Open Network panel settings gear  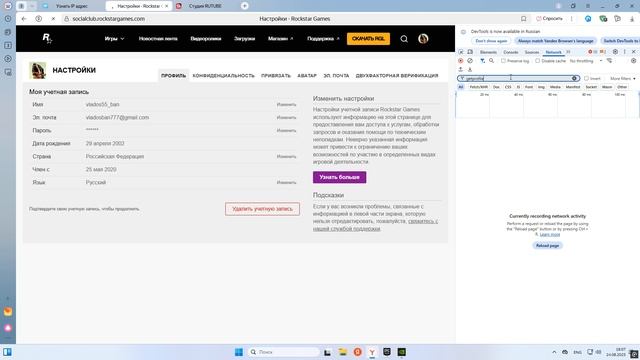pos(633,61)
